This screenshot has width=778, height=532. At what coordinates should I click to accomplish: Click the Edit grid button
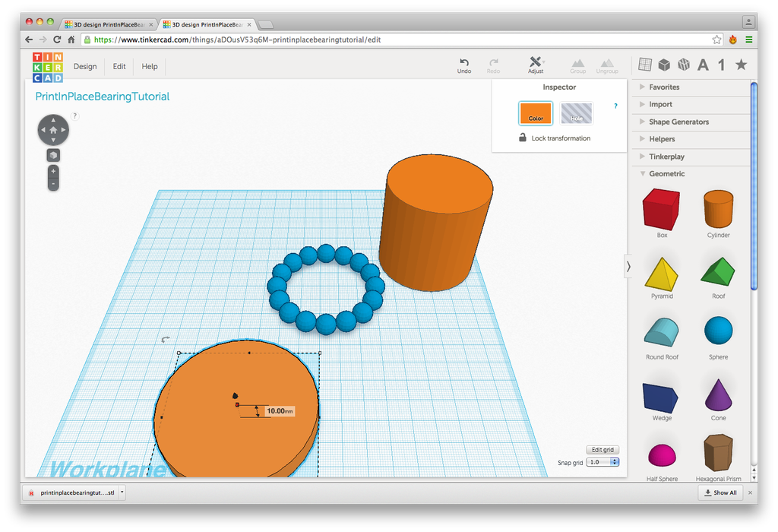coord(602,450)
